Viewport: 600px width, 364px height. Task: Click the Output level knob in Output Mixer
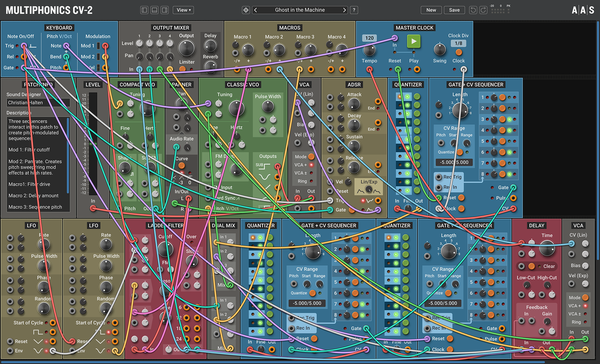pos(186,48)
